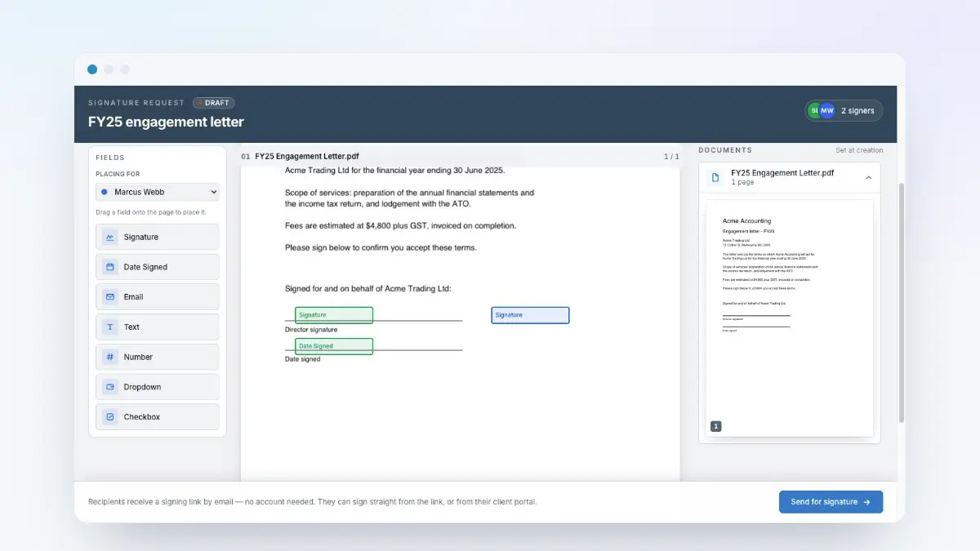Click the Number hash icon

pos(109,357)
